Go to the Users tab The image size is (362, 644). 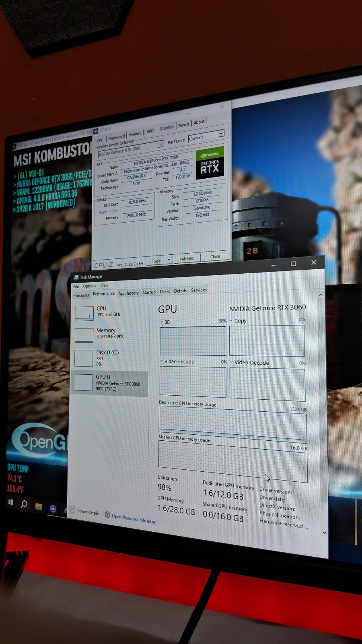tap(165, 291)
